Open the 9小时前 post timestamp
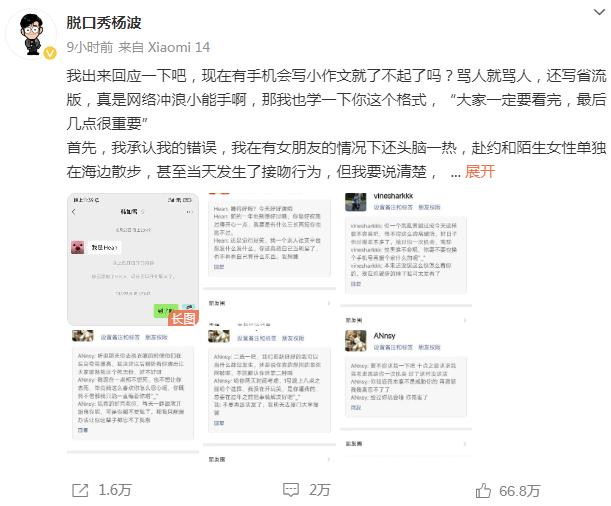 (90, 47)
